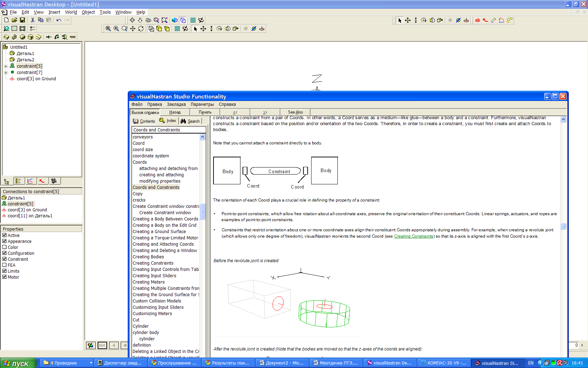
Task: Switch to КОМПАС-3D V9 taskbar item
Action: (x=443, y=363)
